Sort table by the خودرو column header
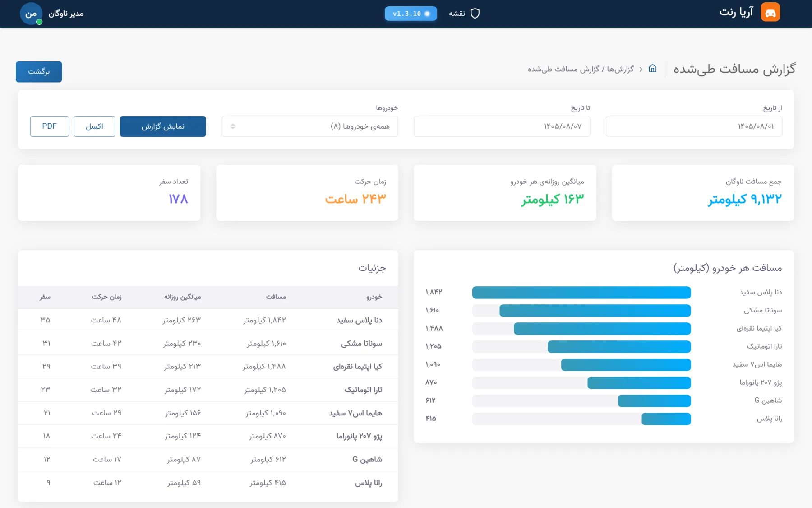 374,297
